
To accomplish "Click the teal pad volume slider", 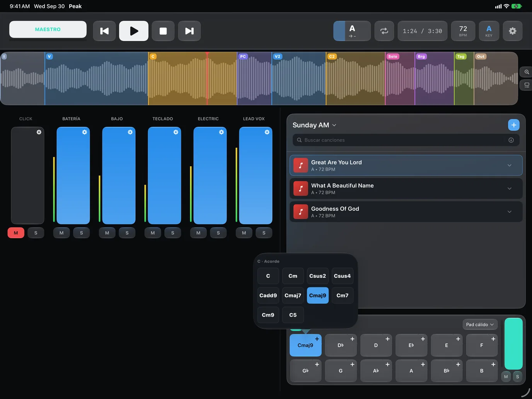I will [x=513, y=344].
